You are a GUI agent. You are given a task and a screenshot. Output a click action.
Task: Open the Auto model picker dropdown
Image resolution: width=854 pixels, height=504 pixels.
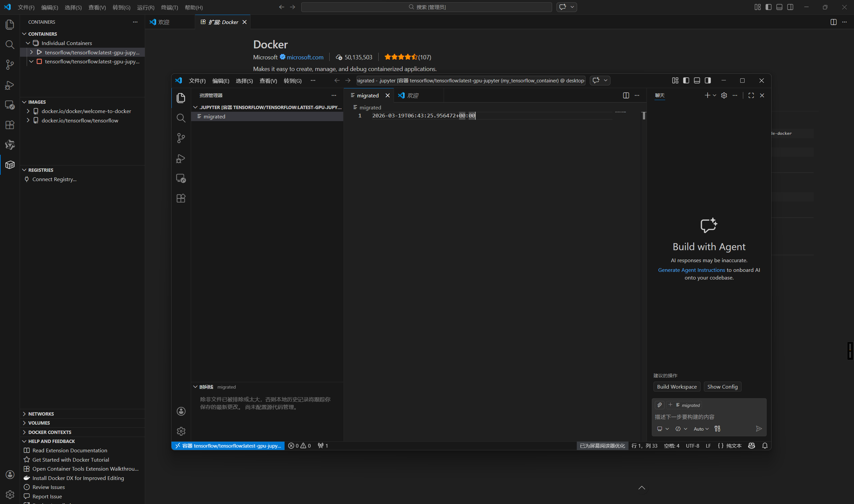point(701,429)
